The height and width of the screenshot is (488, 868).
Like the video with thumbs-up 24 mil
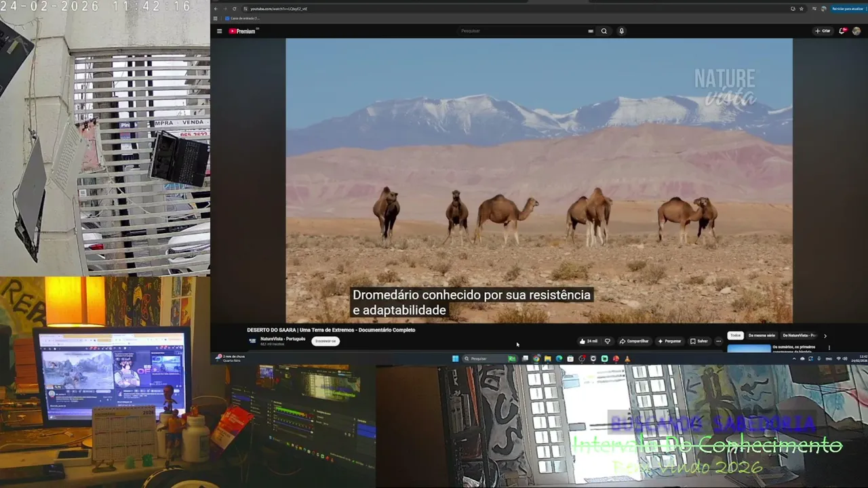point(589,341)
